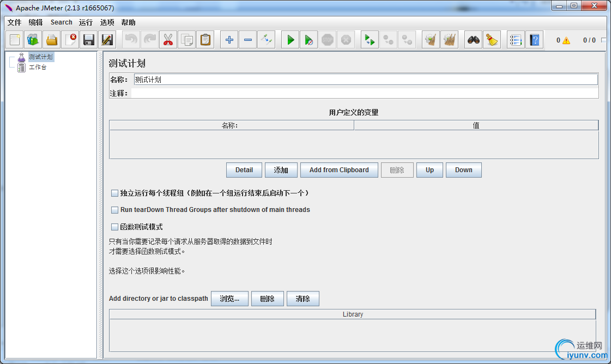Image resolution: width=611 pixels, height=364 pixels.
Task: Click the Down button
Action: 463,170
